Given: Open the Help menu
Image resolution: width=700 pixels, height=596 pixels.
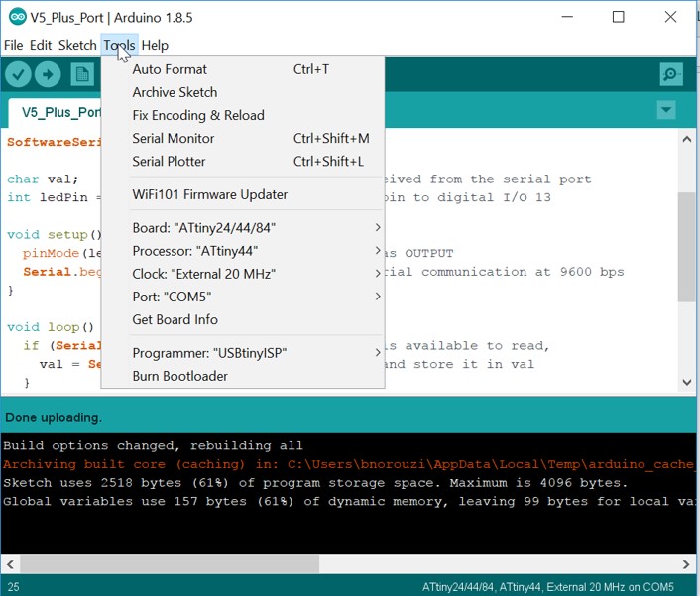Looking at the screenshot, I should [x=155, y=45].
